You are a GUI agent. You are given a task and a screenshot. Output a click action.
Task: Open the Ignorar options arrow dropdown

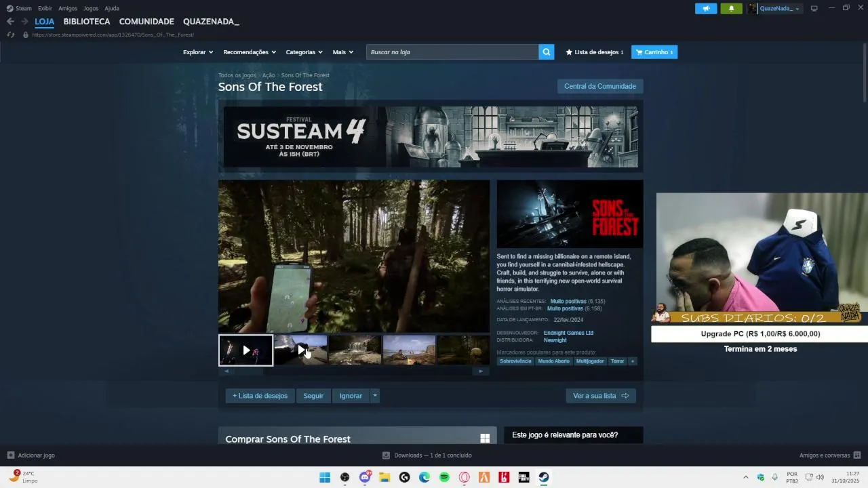pyautogui.click(x=374, y=396)
